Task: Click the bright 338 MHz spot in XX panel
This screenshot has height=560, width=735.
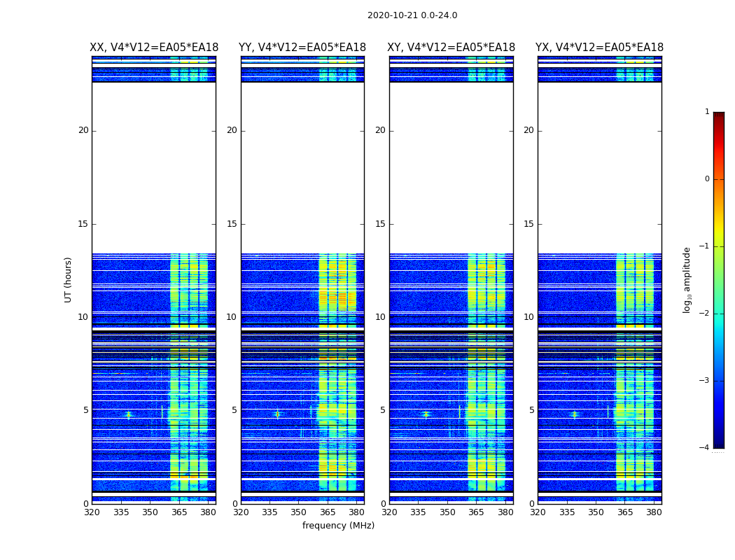Action: (x=129, y=414)
